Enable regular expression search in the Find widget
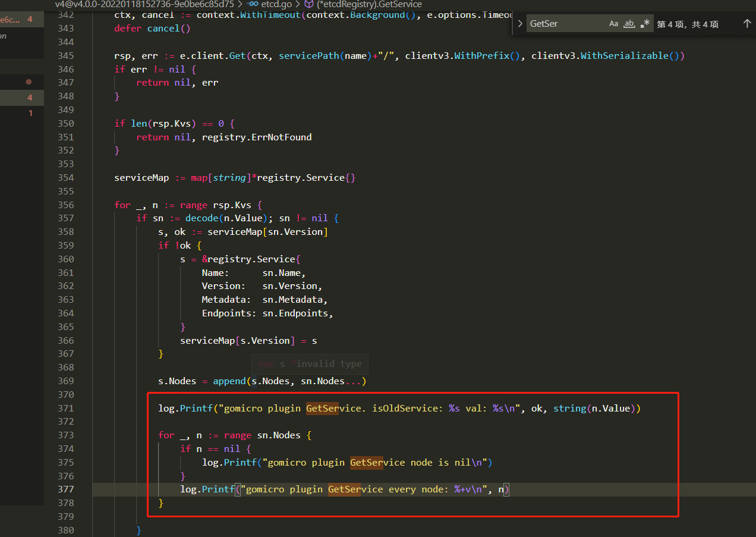The height and width of the screenshot is (537, 756). [644, 23]
